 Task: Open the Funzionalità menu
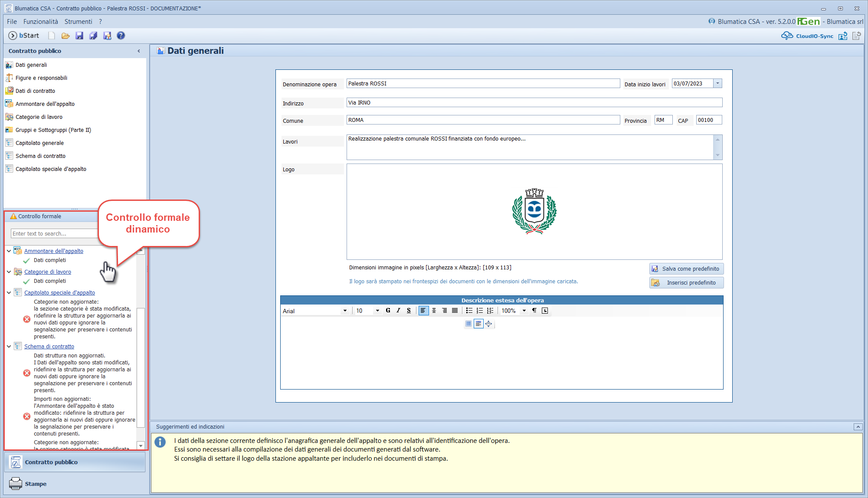[40, 22]
